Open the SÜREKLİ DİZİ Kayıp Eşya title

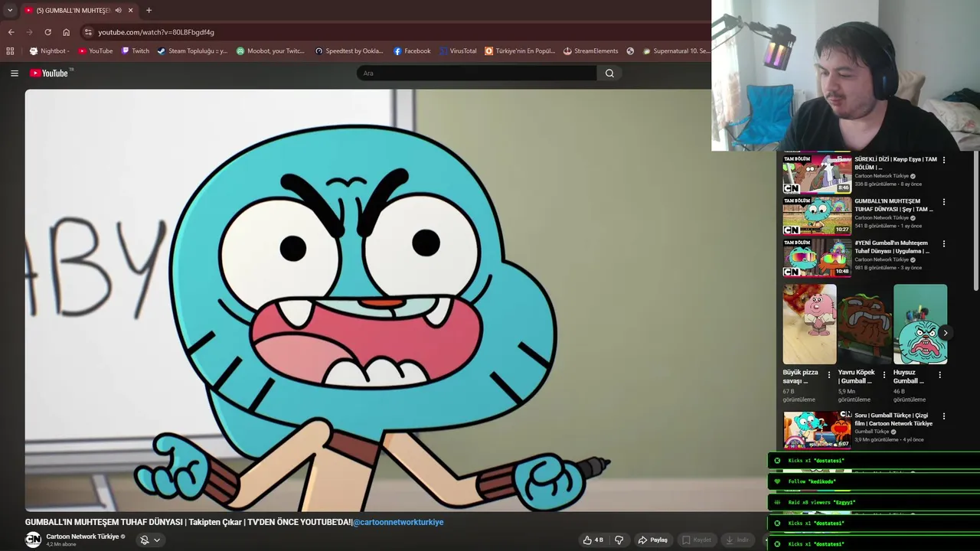pyautogui.click(x=896, y=163)
